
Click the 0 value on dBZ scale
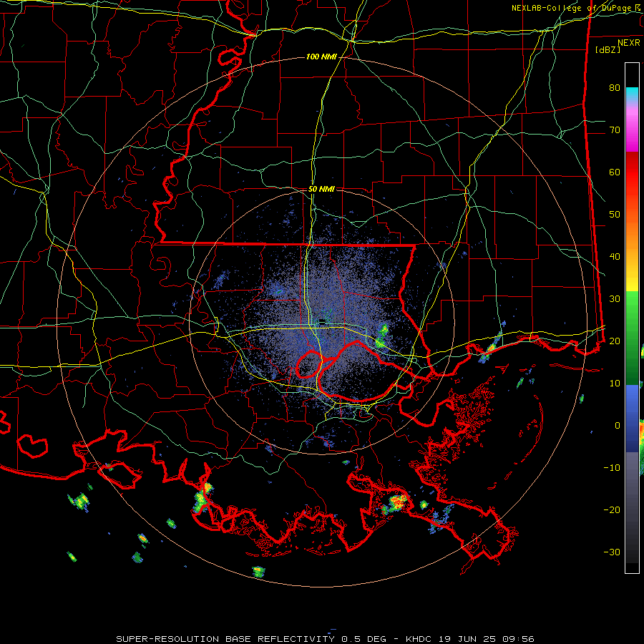click(618, 426)
